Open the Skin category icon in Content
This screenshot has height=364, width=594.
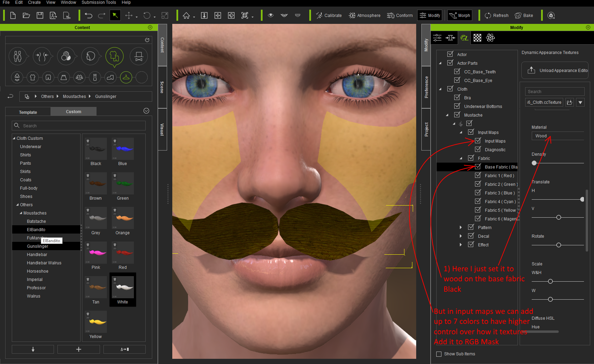(x=66, y=56)
